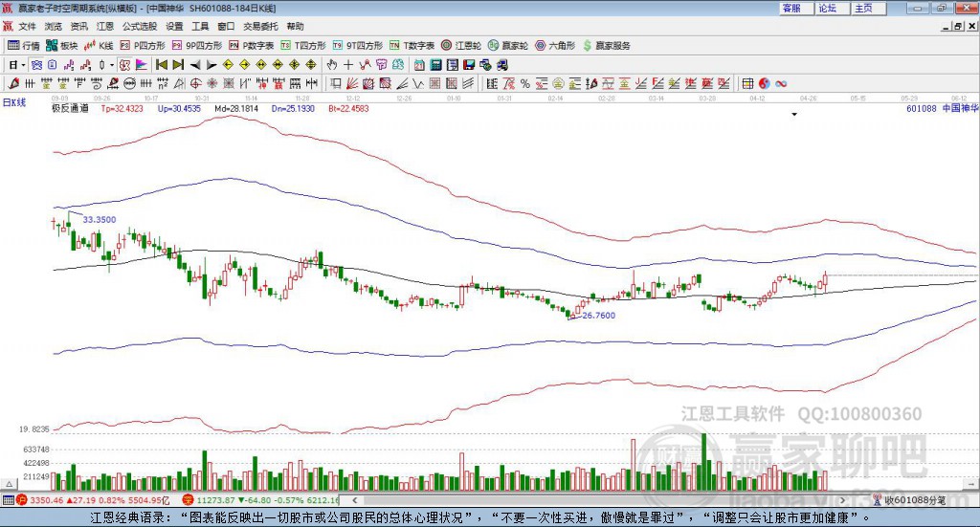Switch to the K线 candlestick chart
The width and height of the screenshot is (980, 527).
click(99, 46)
